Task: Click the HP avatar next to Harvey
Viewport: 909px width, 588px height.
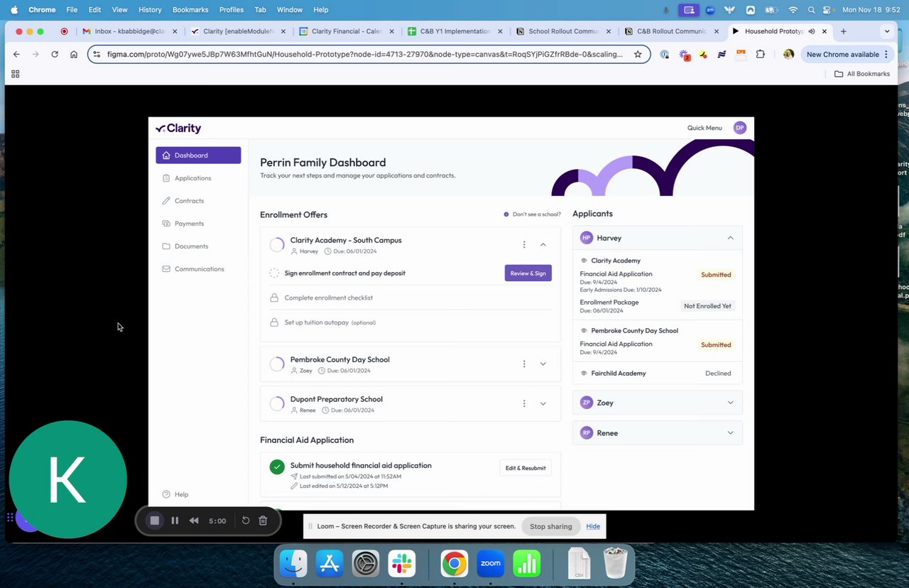Action: tap(587, 238)
